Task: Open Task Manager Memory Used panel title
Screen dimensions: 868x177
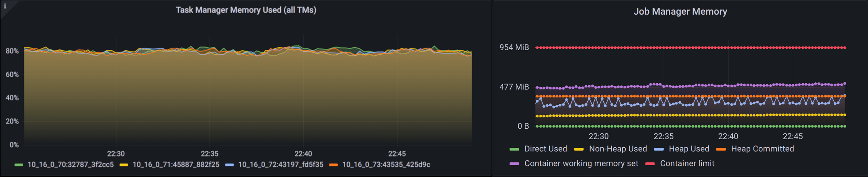Action: pyautogui.click(x=246, y=10)
